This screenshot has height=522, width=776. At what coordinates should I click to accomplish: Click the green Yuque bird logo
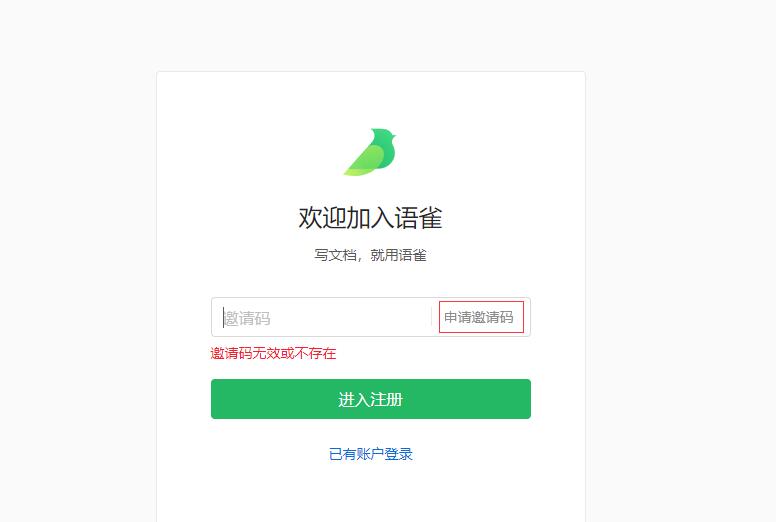pos(370,152)
